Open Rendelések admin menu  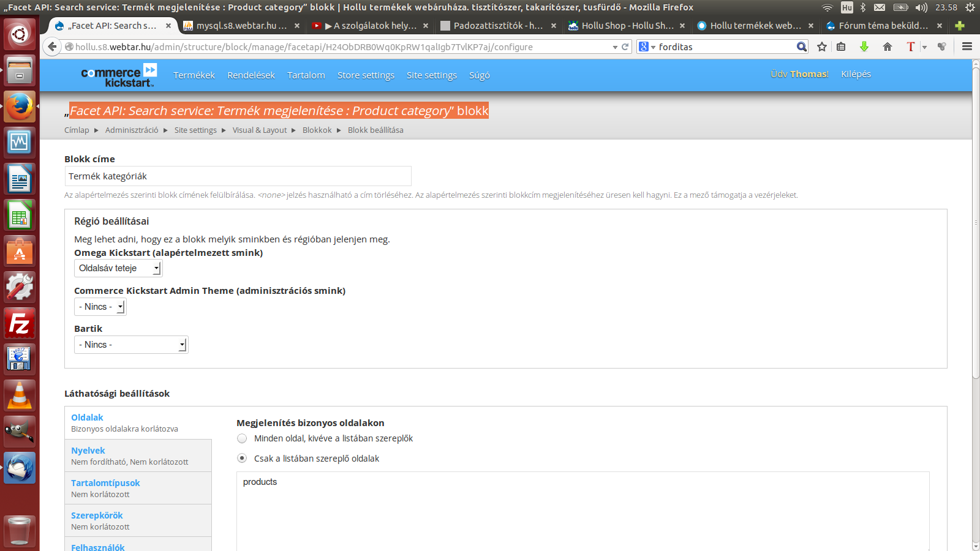click(x=251, y=75)
